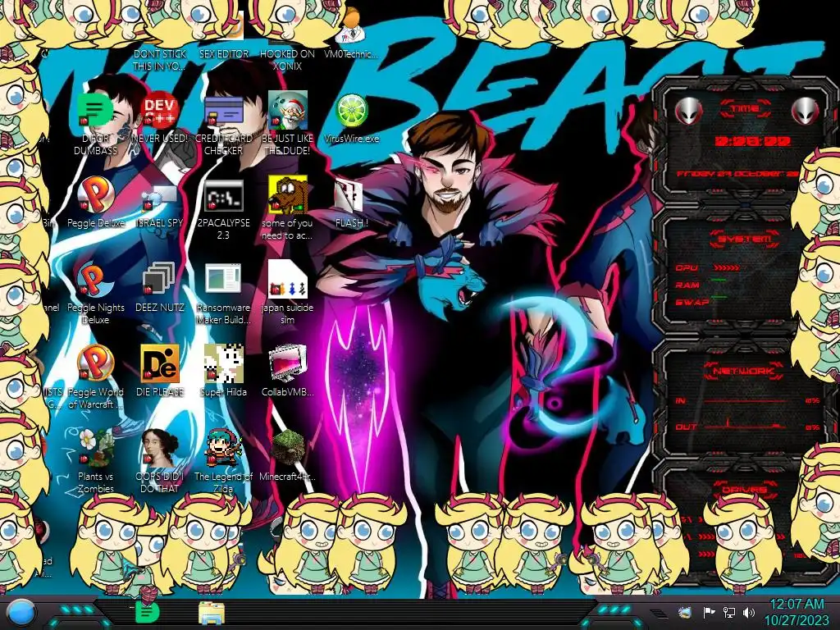The width and height of the screenshot is (840, 630).
Task: Open the taskbar clock showing 12:07 AM
Action: (x=796, y=612)
